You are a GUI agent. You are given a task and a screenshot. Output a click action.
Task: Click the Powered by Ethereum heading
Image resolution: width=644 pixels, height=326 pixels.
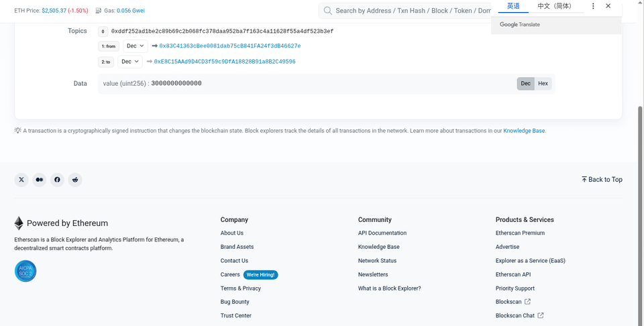[67, 223]
